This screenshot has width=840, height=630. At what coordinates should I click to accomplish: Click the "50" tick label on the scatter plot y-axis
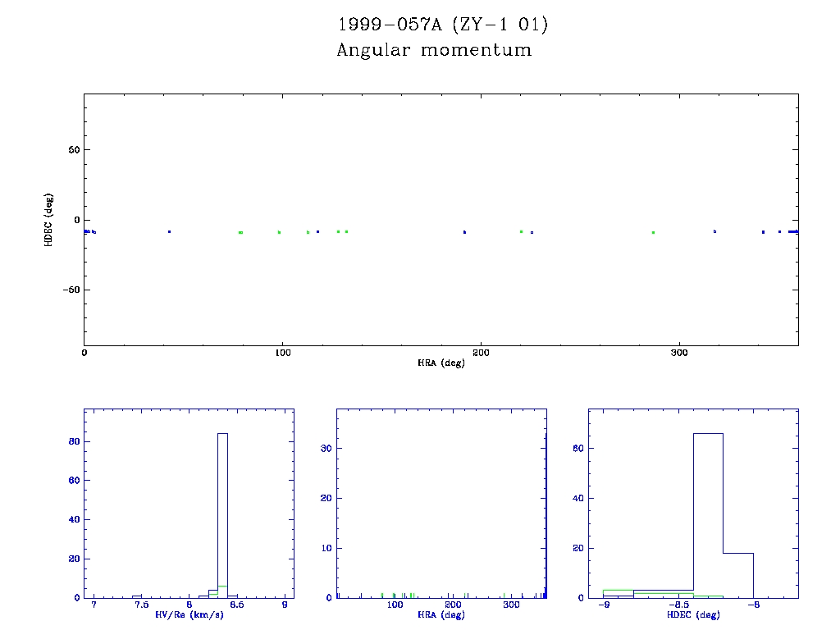[x=71, y=150]
